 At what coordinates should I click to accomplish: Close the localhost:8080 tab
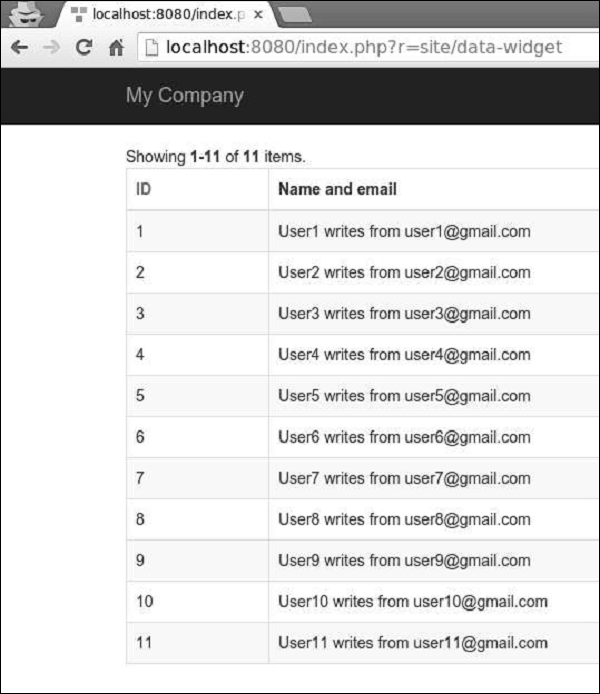click(258, 15)
